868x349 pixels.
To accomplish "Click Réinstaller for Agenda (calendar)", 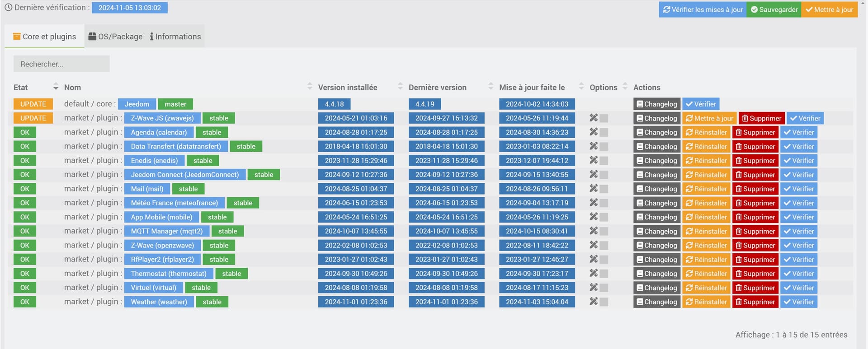I will click(706, 132).
